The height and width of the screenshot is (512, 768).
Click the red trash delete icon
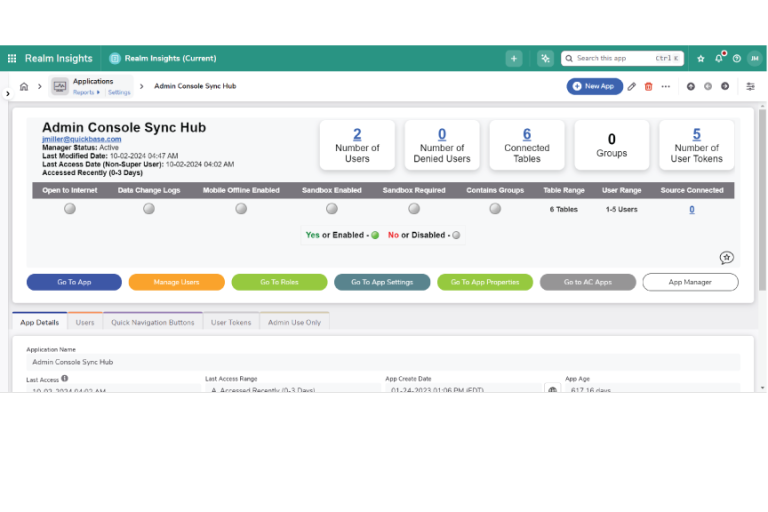pos(648,87)
